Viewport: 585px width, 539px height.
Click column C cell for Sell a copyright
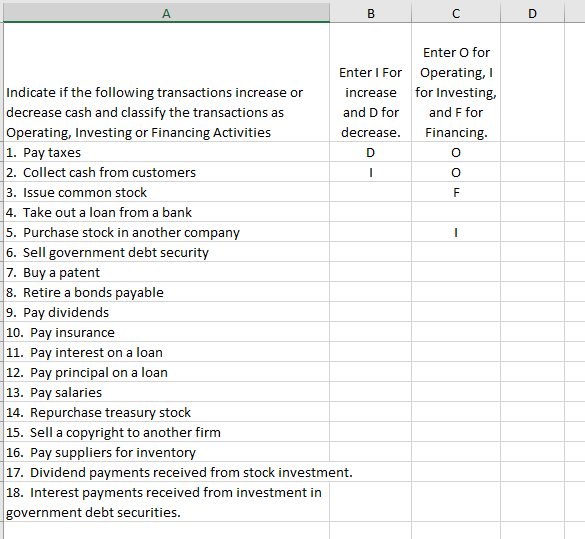(456, 432)
